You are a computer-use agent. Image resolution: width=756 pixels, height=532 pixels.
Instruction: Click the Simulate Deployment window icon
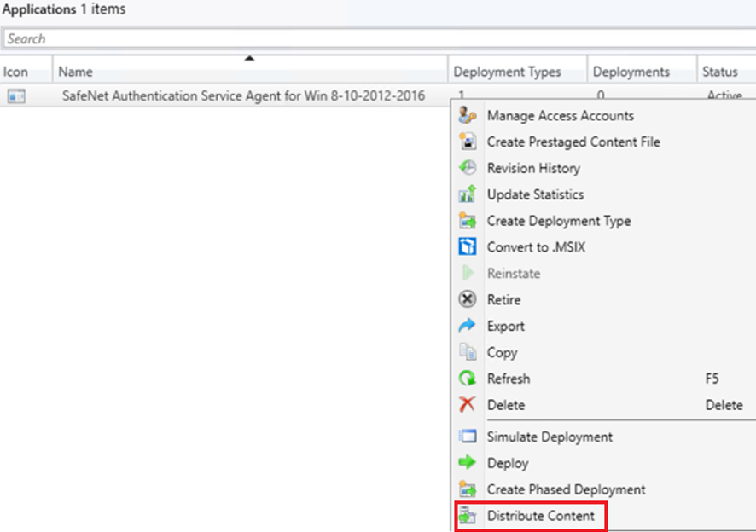467,437
